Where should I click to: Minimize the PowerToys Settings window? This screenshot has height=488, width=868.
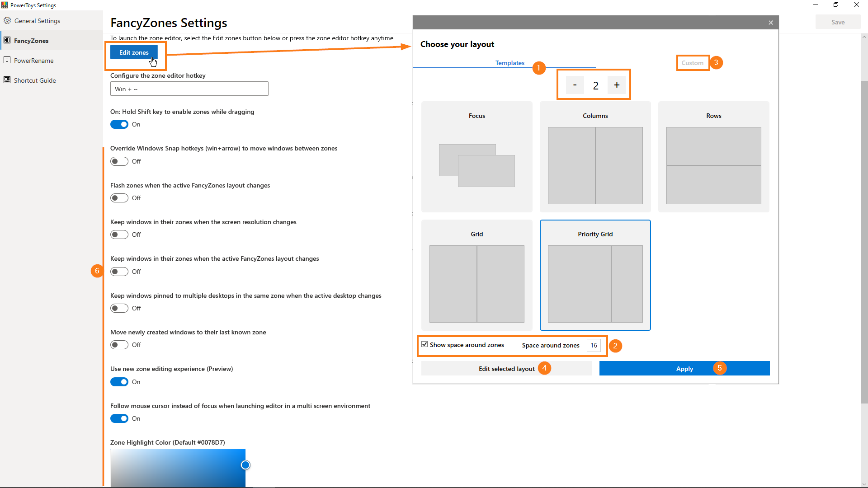pyautogui.click(x=816, y=5)
